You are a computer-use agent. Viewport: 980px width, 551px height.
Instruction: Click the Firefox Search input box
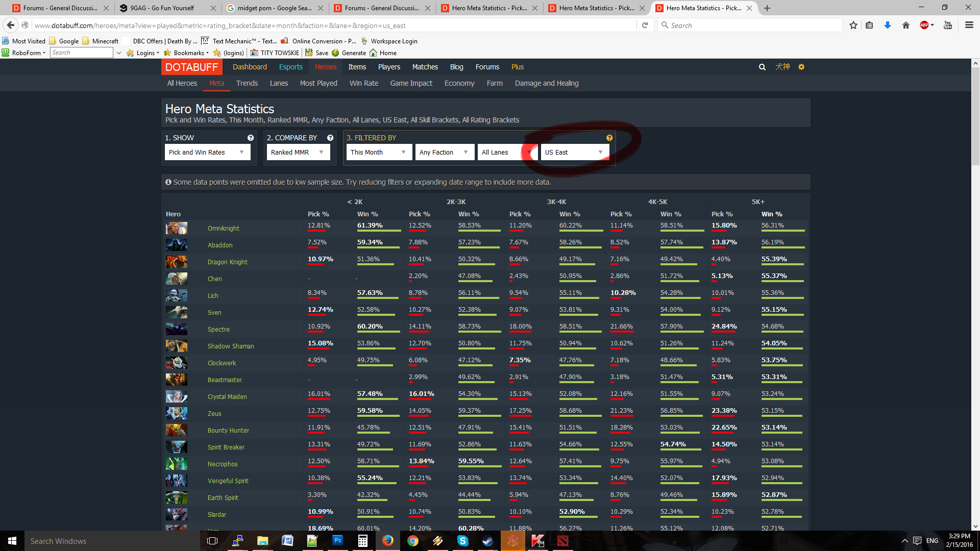coord(750,25)
